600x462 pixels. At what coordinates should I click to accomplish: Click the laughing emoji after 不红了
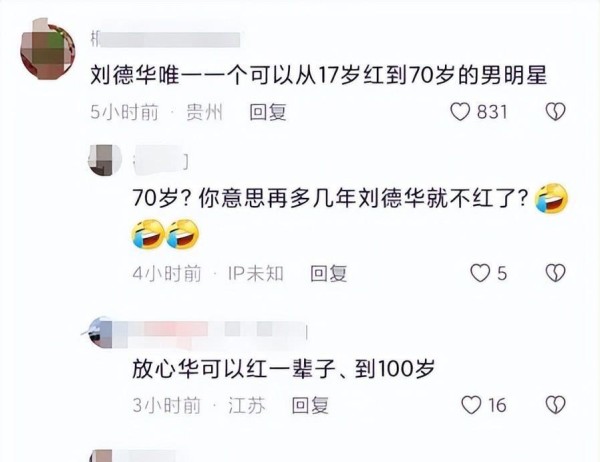pos(551,199)
